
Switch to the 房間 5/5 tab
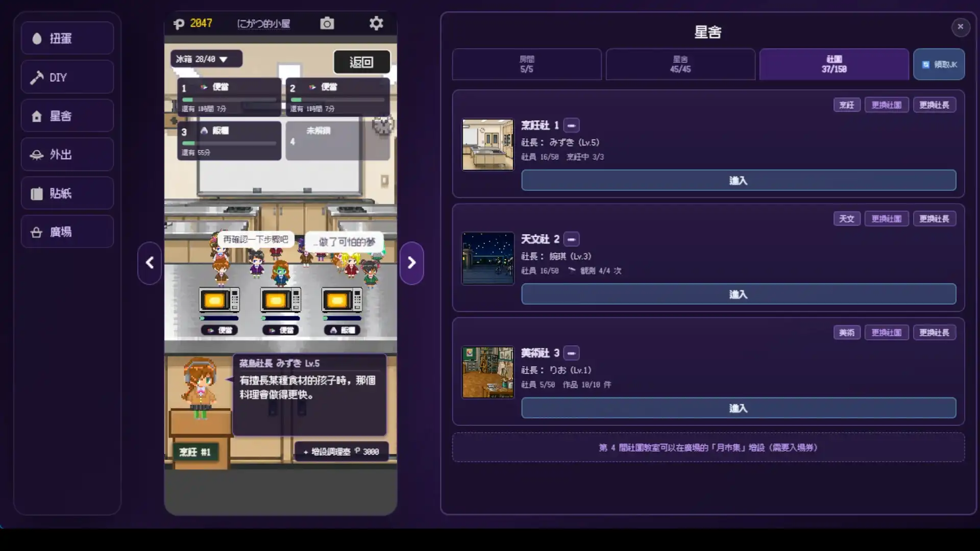click(x=527, y=64)
